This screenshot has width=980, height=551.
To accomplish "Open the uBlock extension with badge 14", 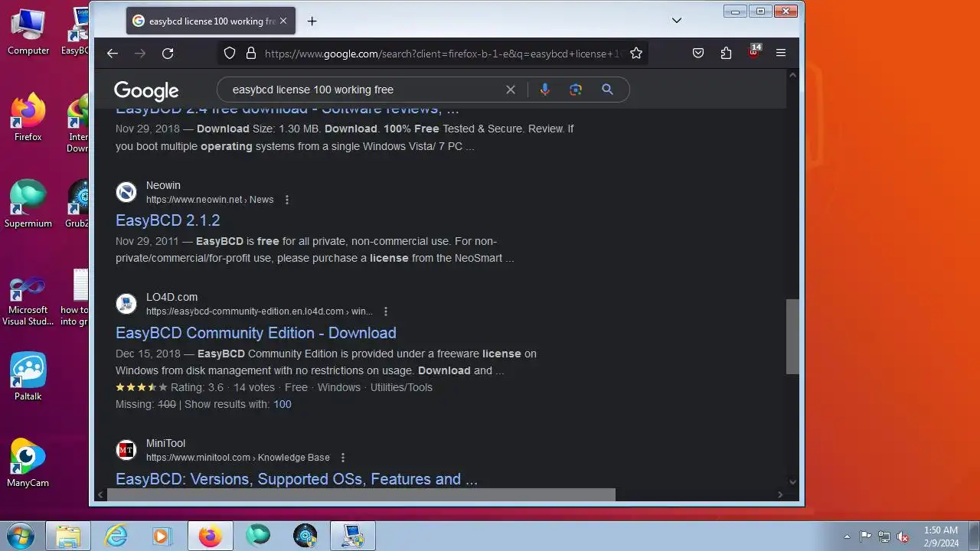I will point(754,53).
